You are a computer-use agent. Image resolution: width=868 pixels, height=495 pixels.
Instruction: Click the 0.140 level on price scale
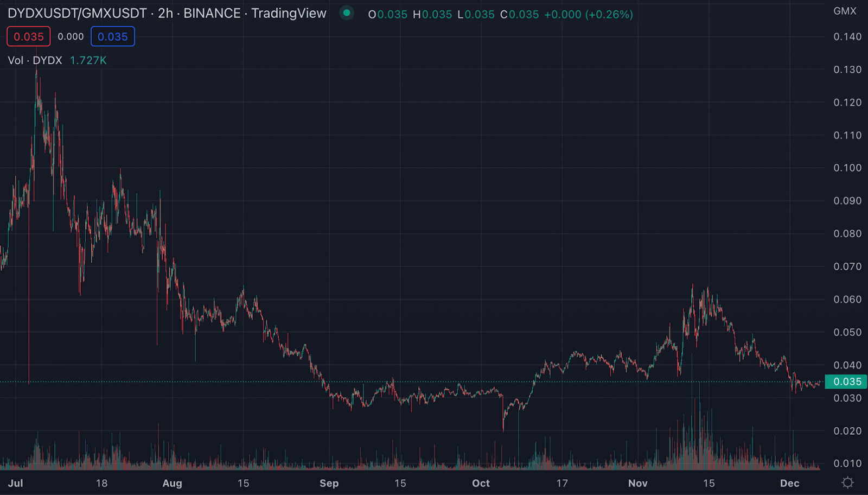point(847,36)
